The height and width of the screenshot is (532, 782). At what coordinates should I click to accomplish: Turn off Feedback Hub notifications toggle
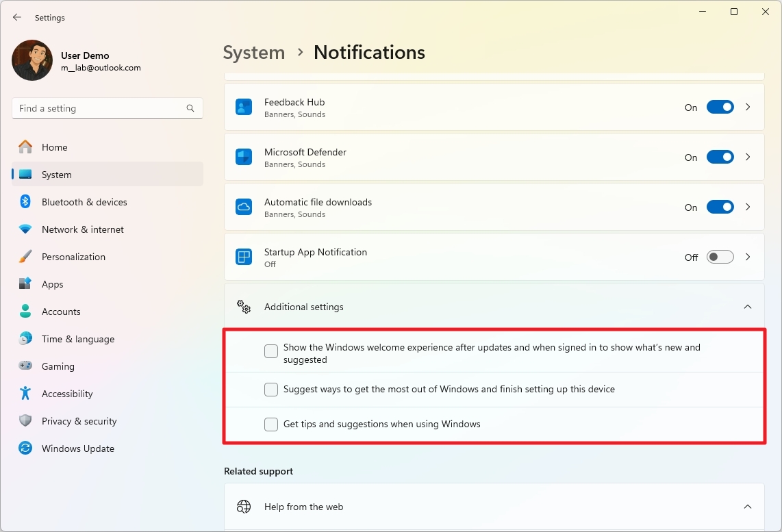[720, 107]
